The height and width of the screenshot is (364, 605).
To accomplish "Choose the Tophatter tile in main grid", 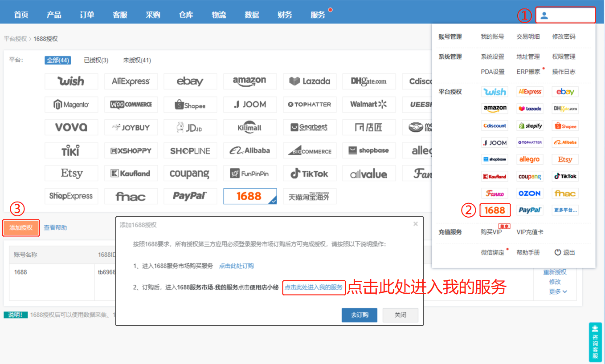I will (309, 105).
